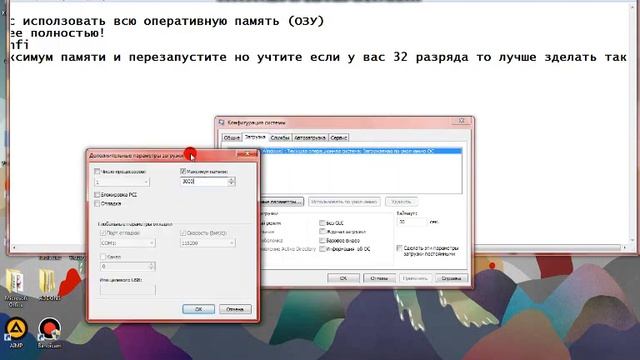
Task: Select the Microsoft Office desktop folder
Action: 16,286
